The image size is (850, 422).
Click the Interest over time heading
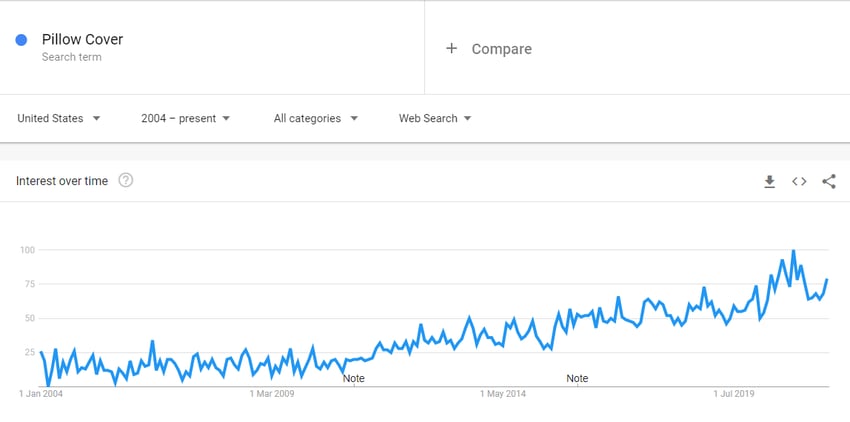(62, 181)
